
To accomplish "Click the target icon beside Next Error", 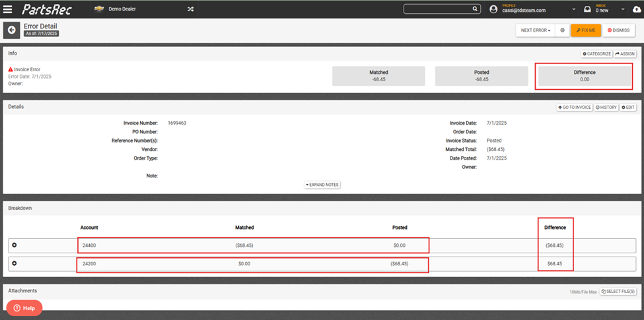I will tap(562, 30).
